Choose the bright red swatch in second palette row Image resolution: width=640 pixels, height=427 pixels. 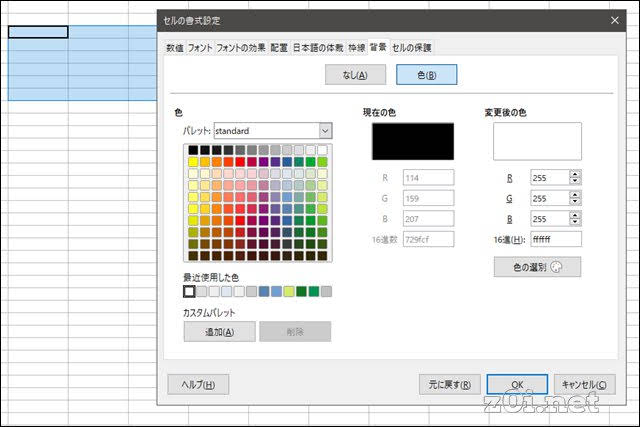240,162
